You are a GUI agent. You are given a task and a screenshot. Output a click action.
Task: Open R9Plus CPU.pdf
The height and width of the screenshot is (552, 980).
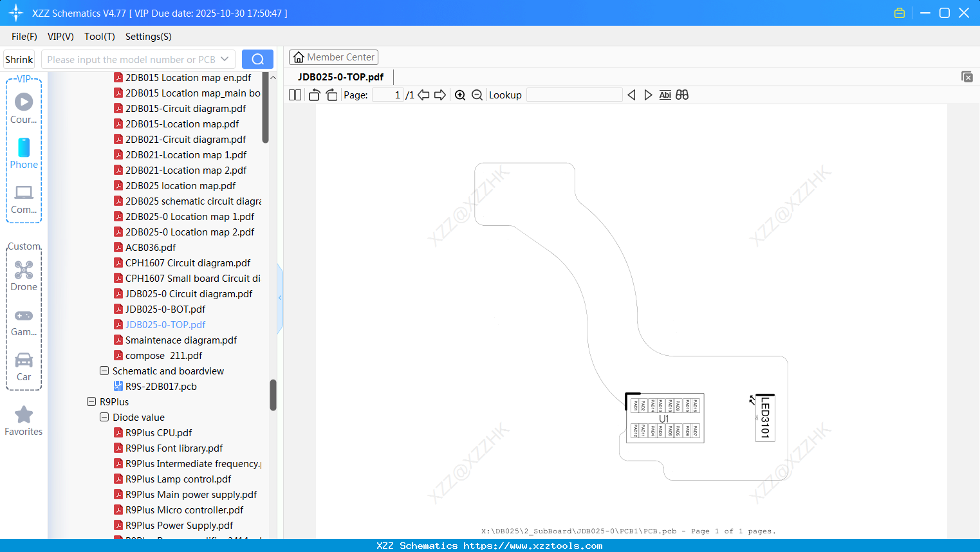click(158, 433)
